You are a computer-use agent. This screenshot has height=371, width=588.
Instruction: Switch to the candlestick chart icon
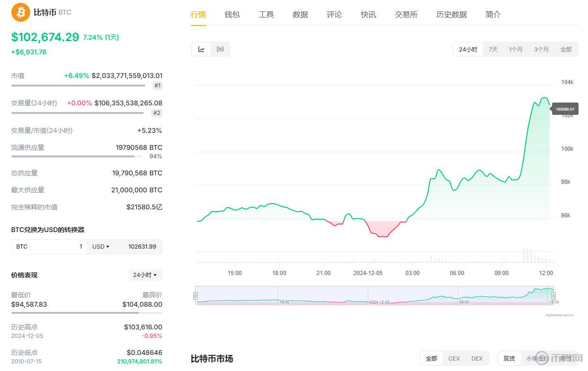[x=220, y=49]
